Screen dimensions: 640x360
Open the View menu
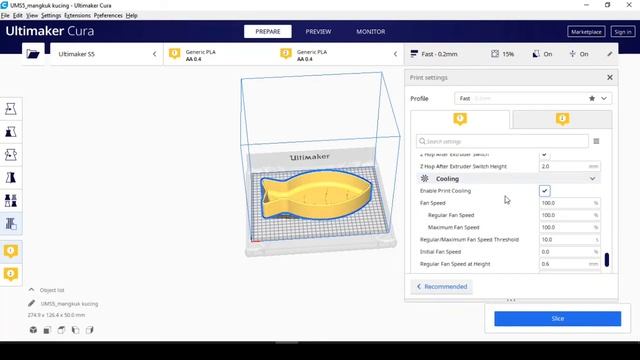(32, 16)
